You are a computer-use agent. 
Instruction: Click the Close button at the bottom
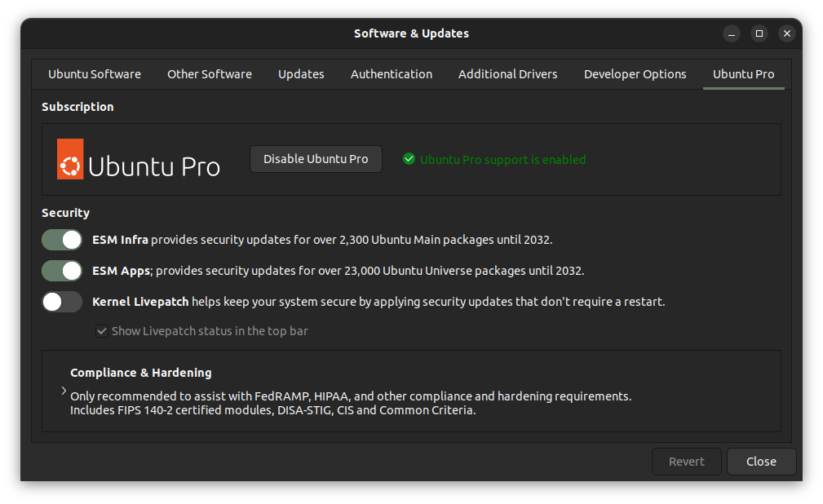pyautogui.click(x=761, y=462)
